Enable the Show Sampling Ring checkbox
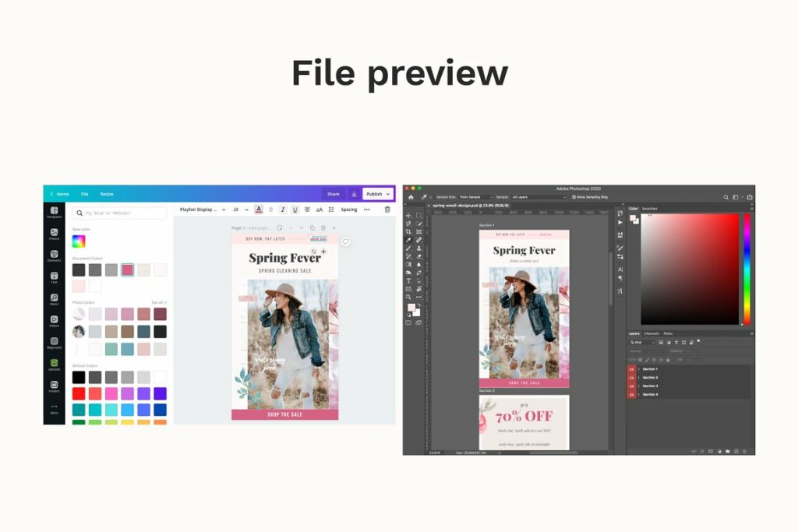798x532 pixels. coord(574,197)
